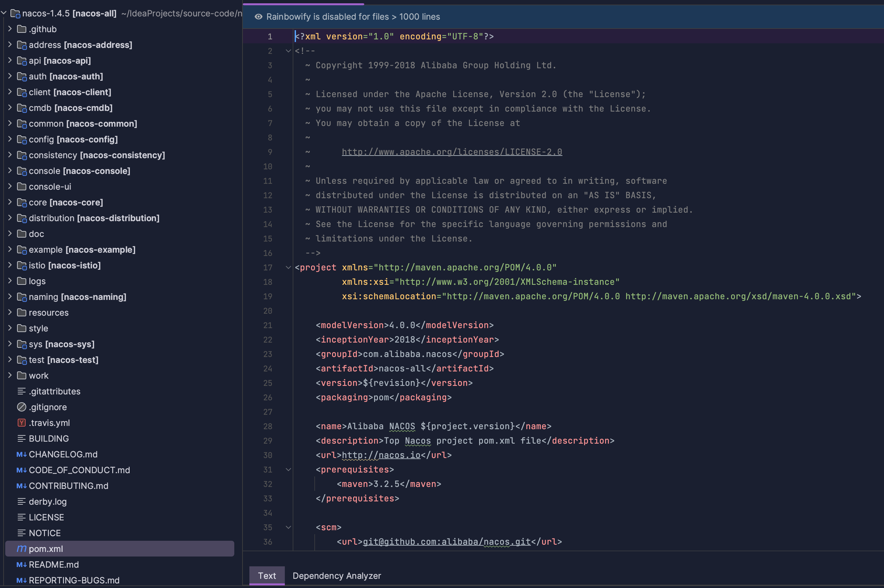Image resolution: width=884 pixels, height=588 pixels.
Task: Select cmdb [nacos-cmdb] in the tree
Action: coord(119,108)
